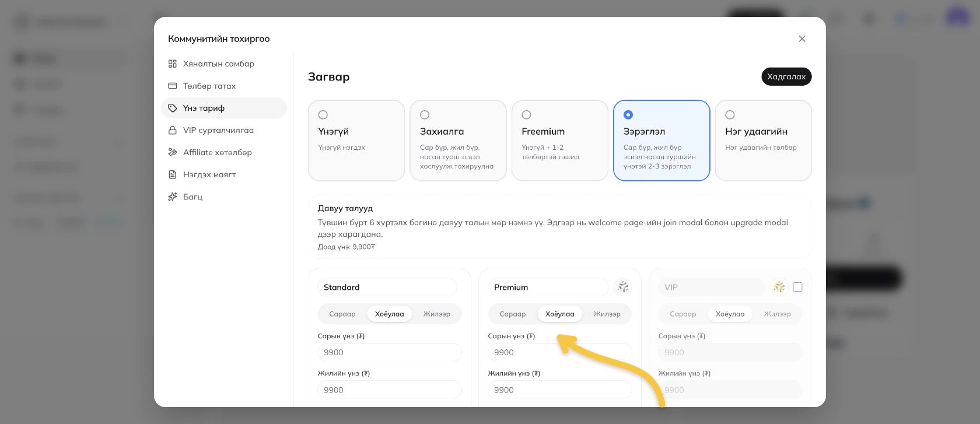Open the Төлбөр татах menu item
The width and height of the screenshot is (980, 424).
point(224,86)
